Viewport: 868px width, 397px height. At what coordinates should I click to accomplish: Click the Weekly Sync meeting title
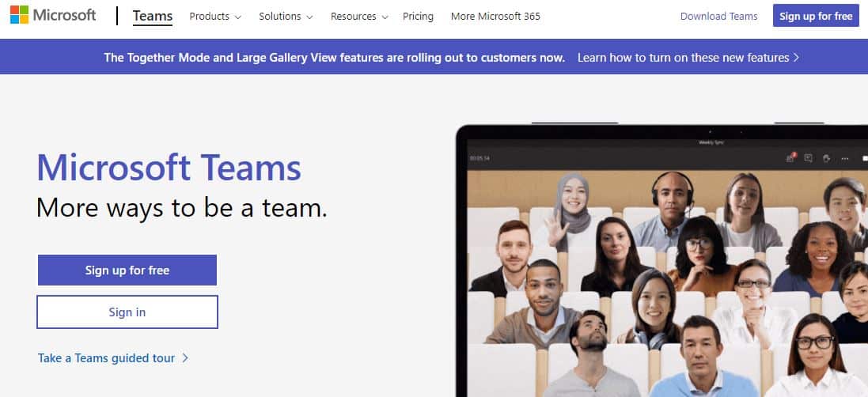pyautogui.click(x=711, y=142)
